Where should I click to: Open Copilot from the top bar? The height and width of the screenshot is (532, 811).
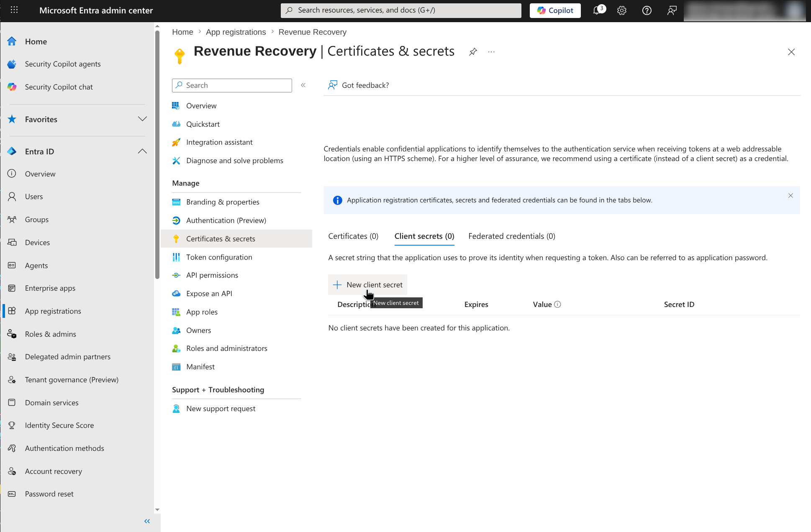555,10
